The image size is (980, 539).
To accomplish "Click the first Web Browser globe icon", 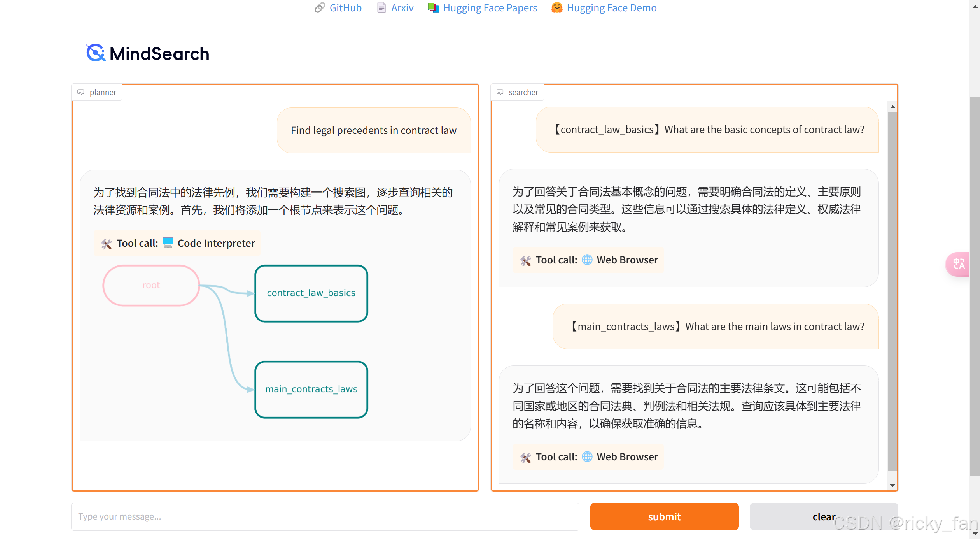I will click(587, 260).
